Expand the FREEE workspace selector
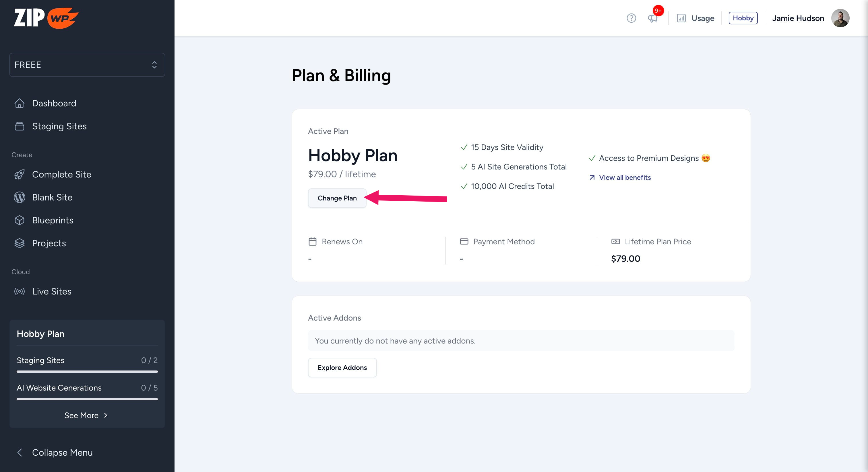The height and width of the screenshot is (472, 868). [x=87, y=65]
